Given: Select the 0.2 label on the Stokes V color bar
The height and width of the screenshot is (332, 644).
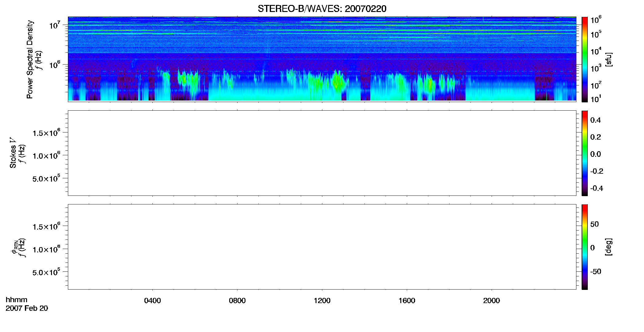Looking at the screenshot, I should tap(595, 137).
